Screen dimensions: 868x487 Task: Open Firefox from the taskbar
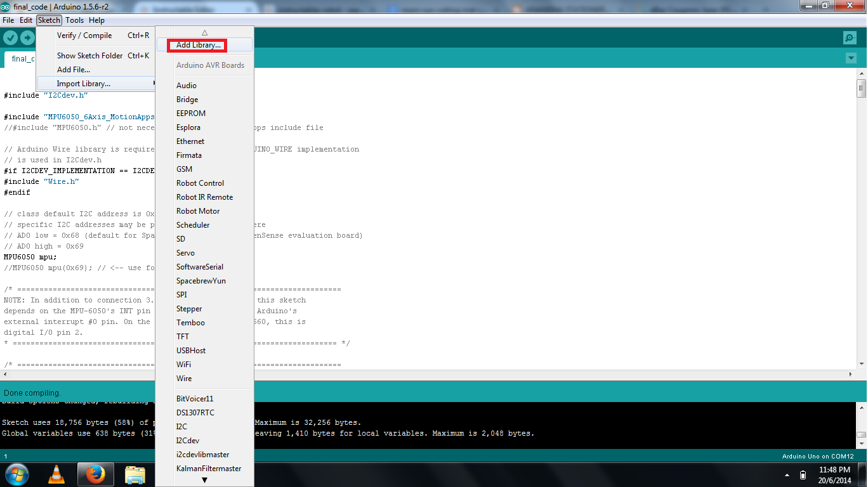(96, 474)
